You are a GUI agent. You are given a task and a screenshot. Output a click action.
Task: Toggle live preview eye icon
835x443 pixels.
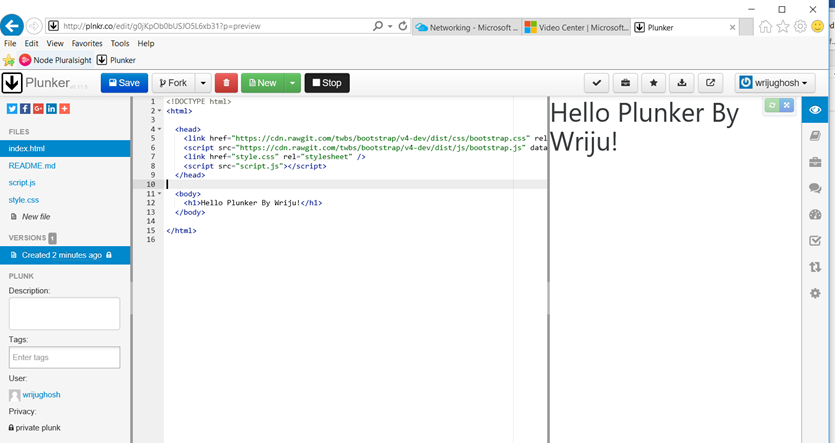click(x=815, y=110)
